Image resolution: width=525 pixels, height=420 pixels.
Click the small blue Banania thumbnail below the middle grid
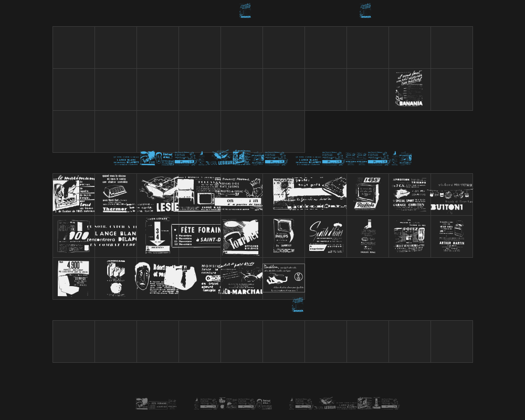pyautogui.click(x=298, y=305)
